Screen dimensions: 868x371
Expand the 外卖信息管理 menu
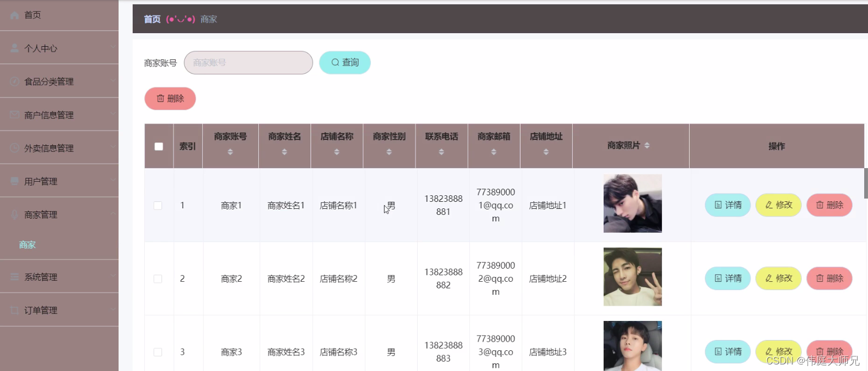[x=59, y=148]
